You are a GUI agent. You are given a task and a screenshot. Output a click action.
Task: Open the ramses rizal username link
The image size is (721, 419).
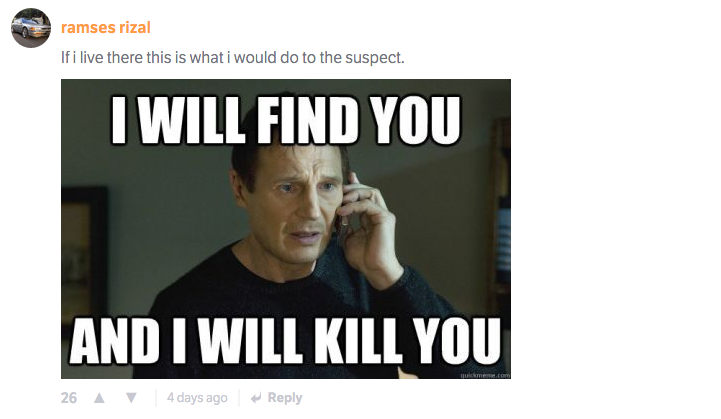point(106,28)
